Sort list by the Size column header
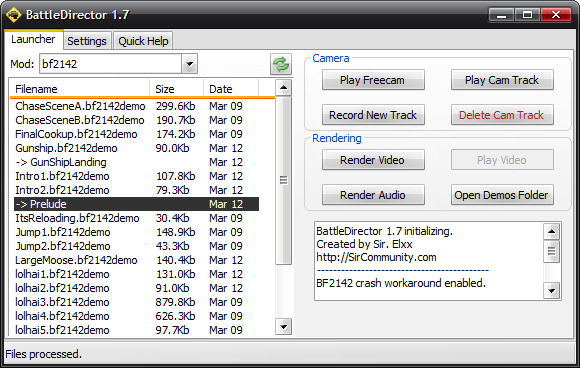The image size is (580, 368). coord(176,89)
